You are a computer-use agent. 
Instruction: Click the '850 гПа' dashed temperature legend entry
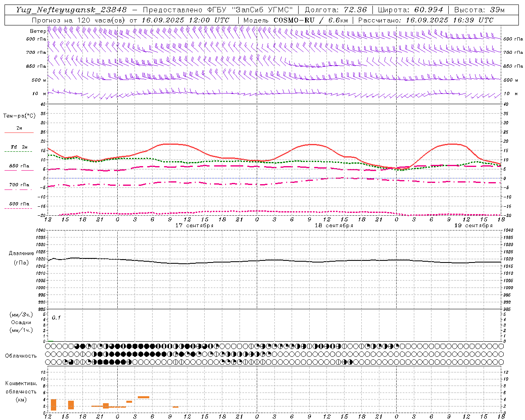tap(19, 166)
